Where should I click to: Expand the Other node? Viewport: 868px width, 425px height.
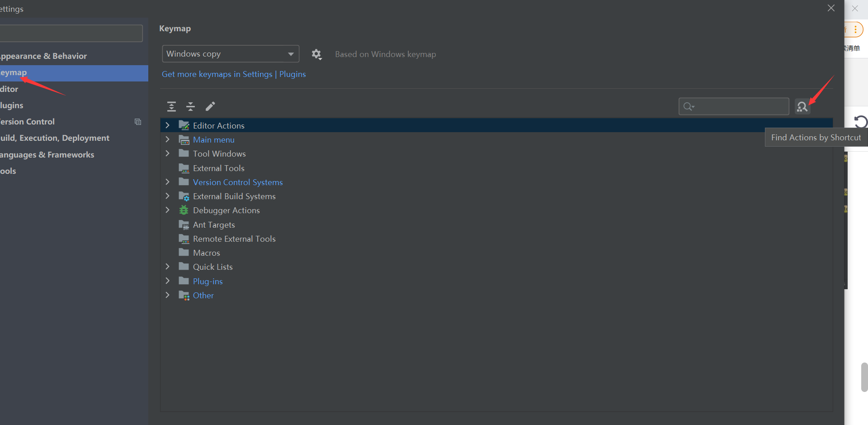click(167, 295)
